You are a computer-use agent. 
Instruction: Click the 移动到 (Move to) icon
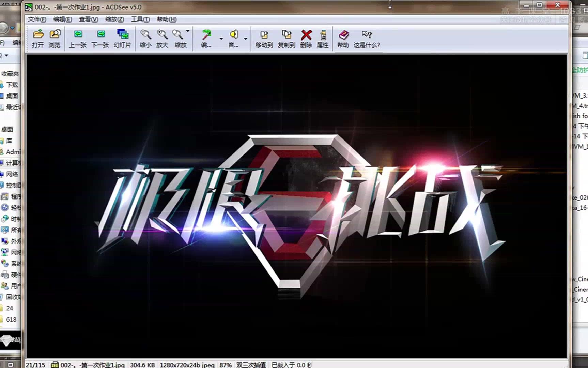264,34
